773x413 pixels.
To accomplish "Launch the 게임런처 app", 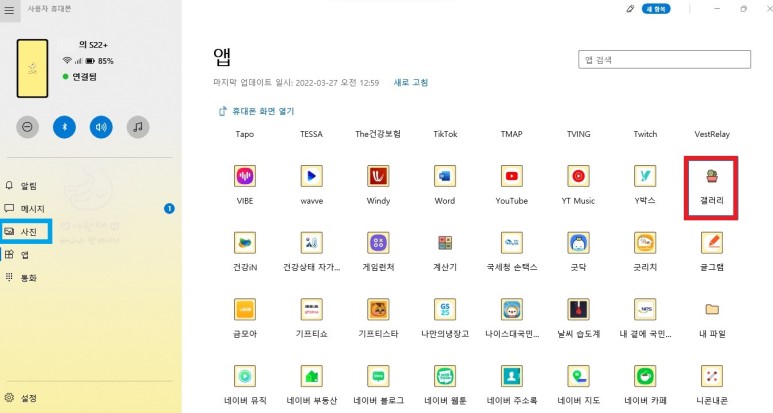I will point(378,242).
